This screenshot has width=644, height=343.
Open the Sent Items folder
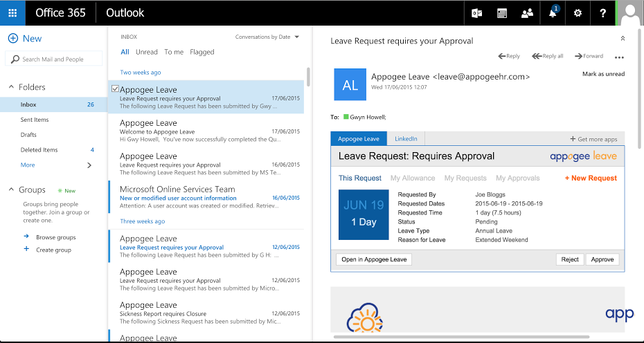[35, 120]
